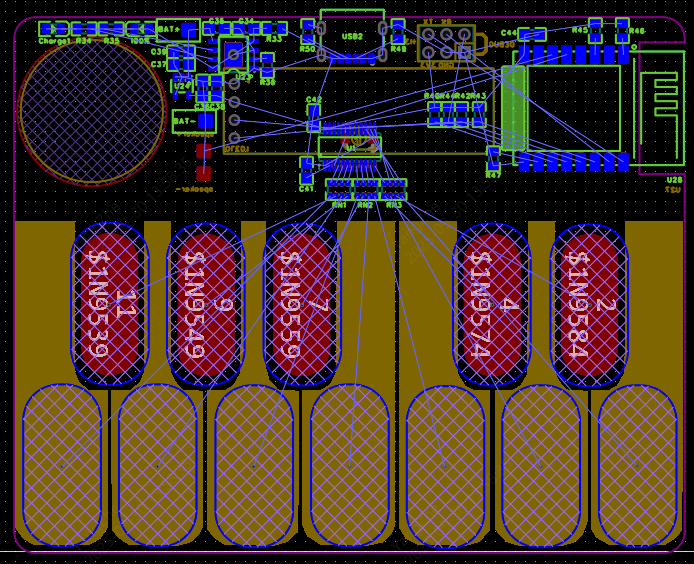Screen dimensions: 694x564
Task: Click capacitor C44 near the module
Action: (532, 34)
